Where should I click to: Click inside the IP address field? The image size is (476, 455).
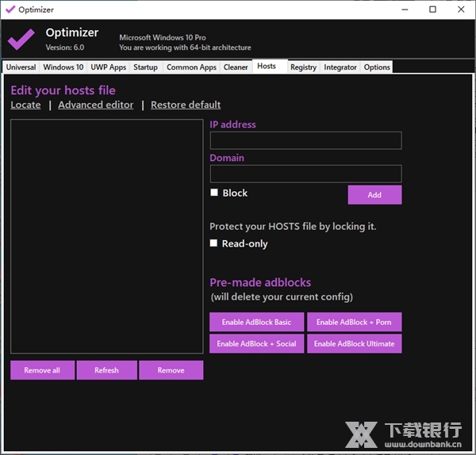click(305, 141)
